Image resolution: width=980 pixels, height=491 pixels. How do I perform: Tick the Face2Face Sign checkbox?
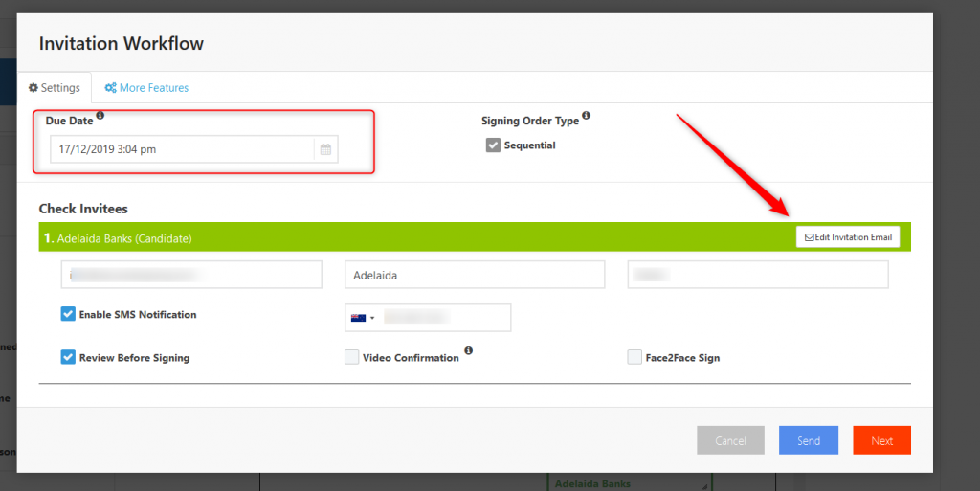(635, 357)
